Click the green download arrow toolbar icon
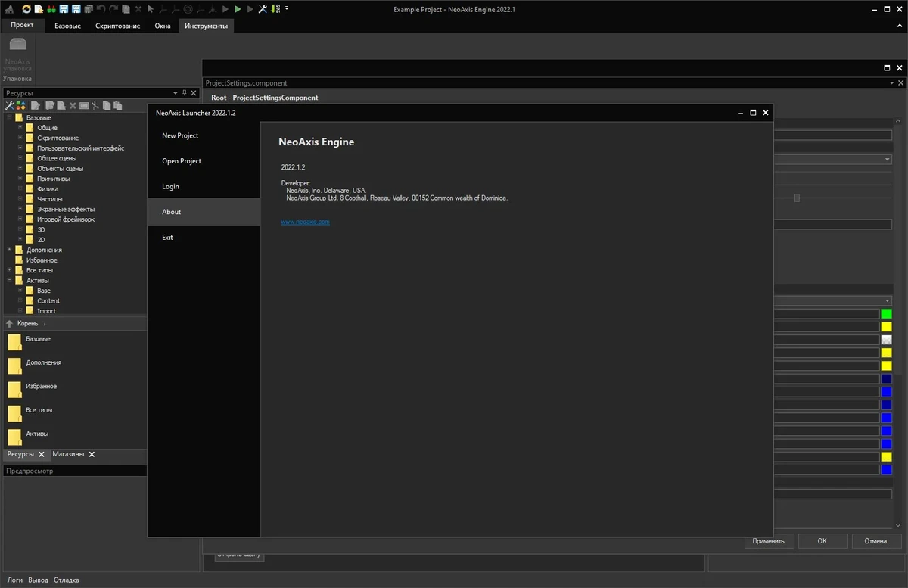This screenshot has height=588, width=908. 274,9
